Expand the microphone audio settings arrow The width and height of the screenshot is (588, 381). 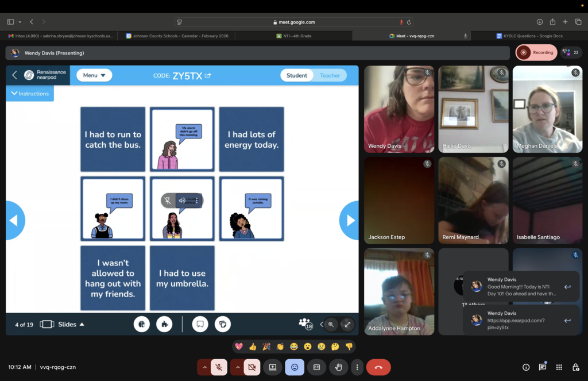204,367
